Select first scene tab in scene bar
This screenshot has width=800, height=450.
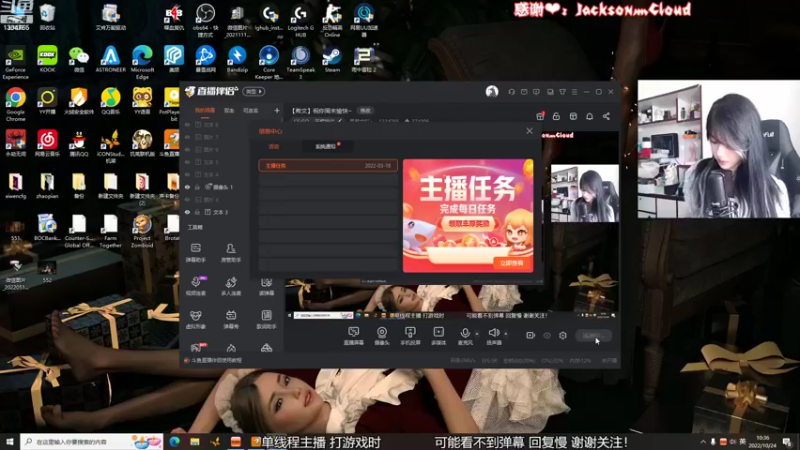coord(205,110)
